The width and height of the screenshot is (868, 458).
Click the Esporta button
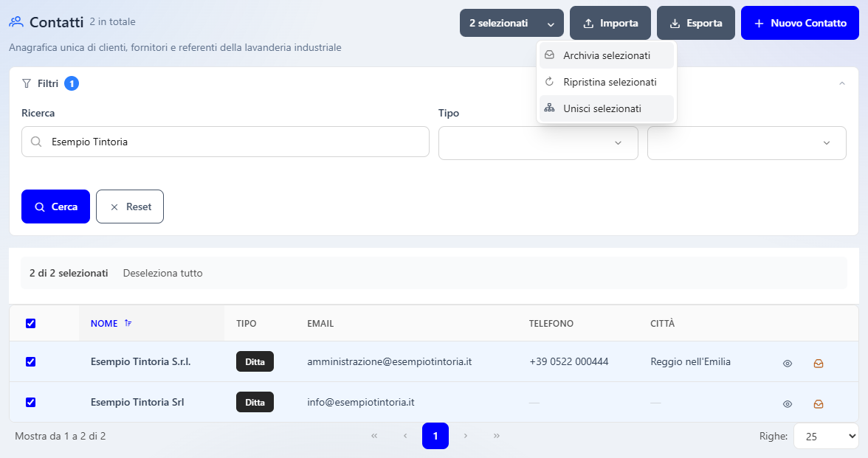(x=696, y=24)
